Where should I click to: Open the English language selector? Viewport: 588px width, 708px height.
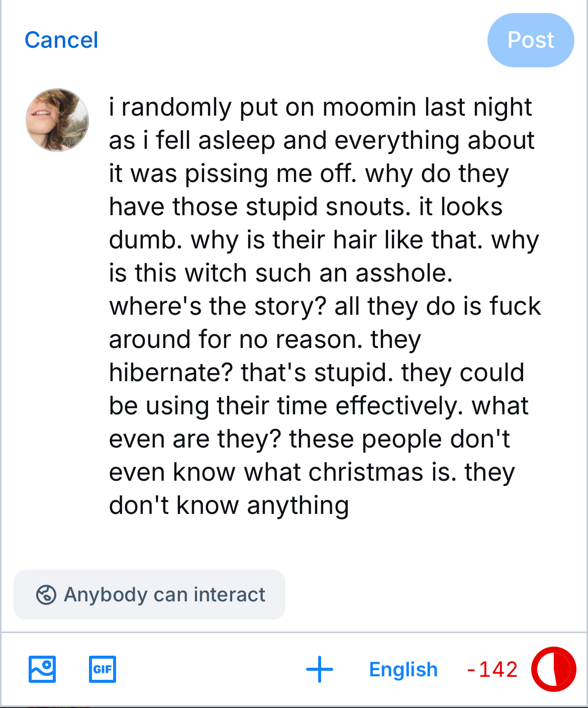coord(403,669)
